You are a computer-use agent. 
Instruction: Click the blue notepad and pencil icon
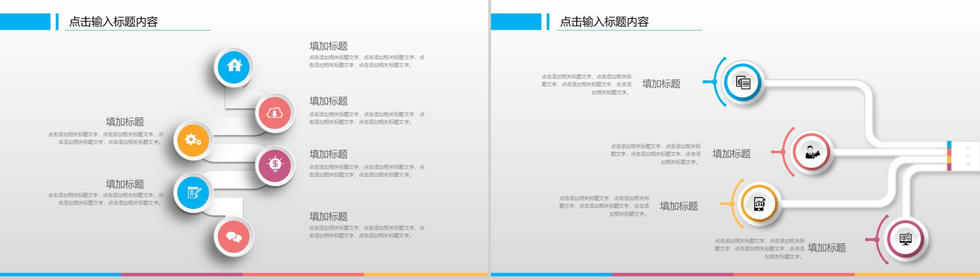pyautogui.click(x=193, y=192)
